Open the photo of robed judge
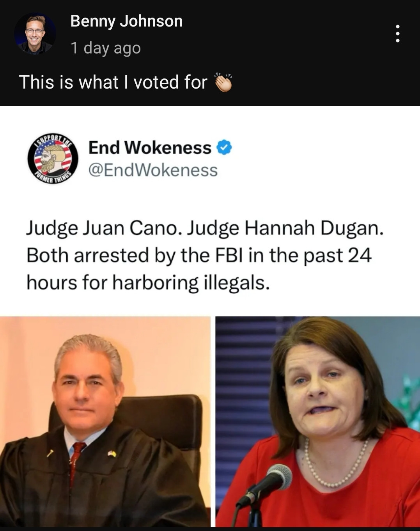 point(105,421)
